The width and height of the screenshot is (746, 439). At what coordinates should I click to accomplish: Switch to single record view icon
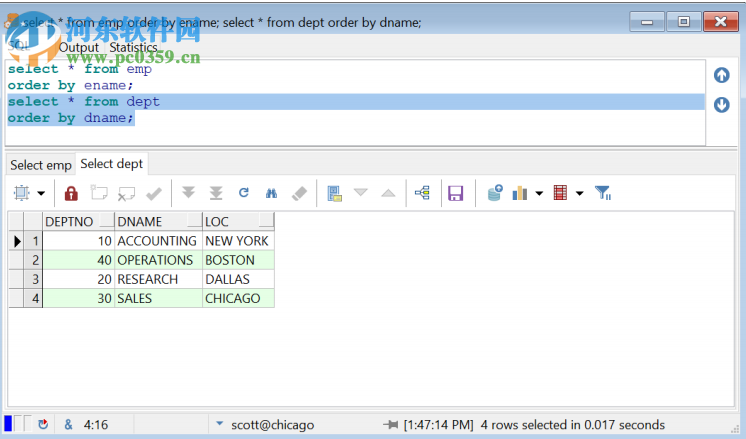[x=334, y=193]
